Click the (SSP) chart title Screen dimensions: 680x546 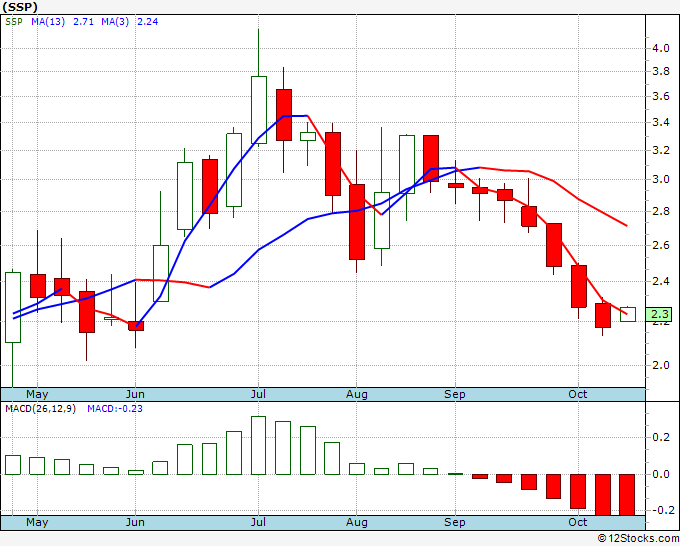20,7
